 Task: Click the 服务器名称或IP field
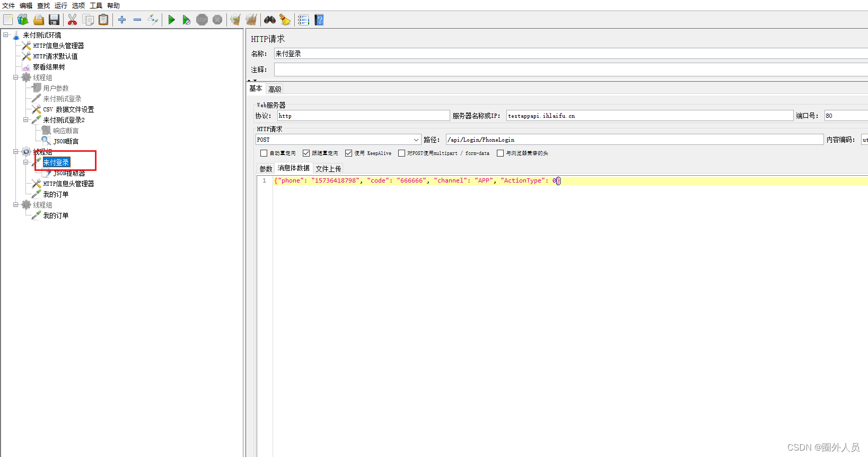[650, 116]
